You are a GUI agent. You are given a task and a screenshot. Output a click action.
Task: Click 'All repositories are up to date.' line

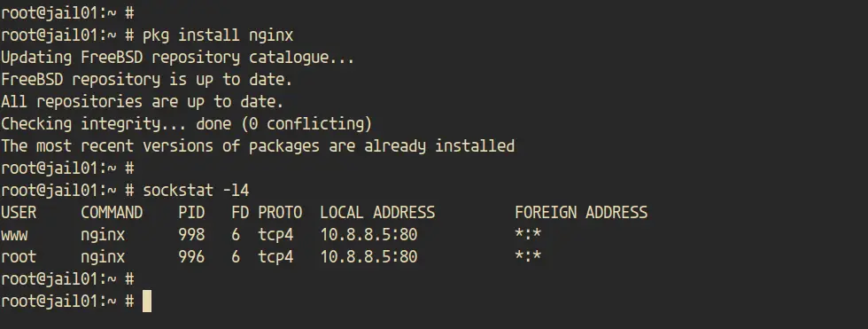click(x=143, y=102)
